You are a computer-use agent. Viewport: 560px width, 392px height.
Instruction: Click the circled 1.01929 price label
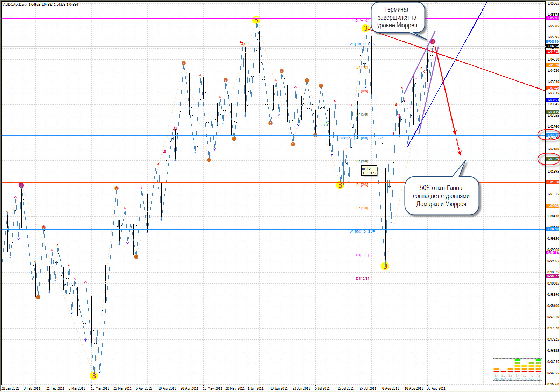[553, 159]
